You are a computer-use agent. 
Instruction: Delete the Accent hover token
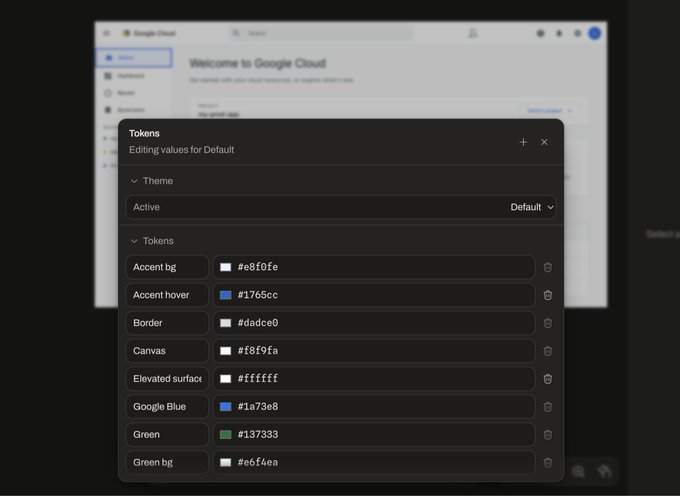point(548,295)
